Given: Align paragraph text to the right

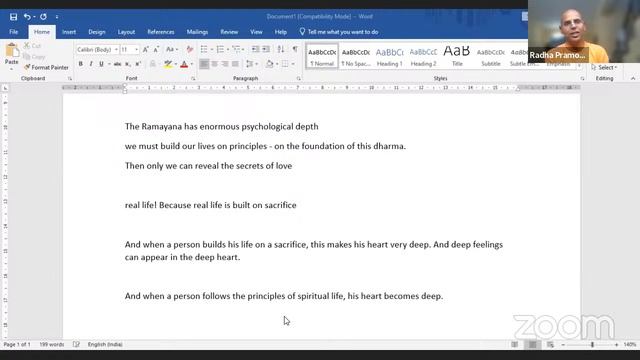Looking at the screenshot, I should [225, 64].
